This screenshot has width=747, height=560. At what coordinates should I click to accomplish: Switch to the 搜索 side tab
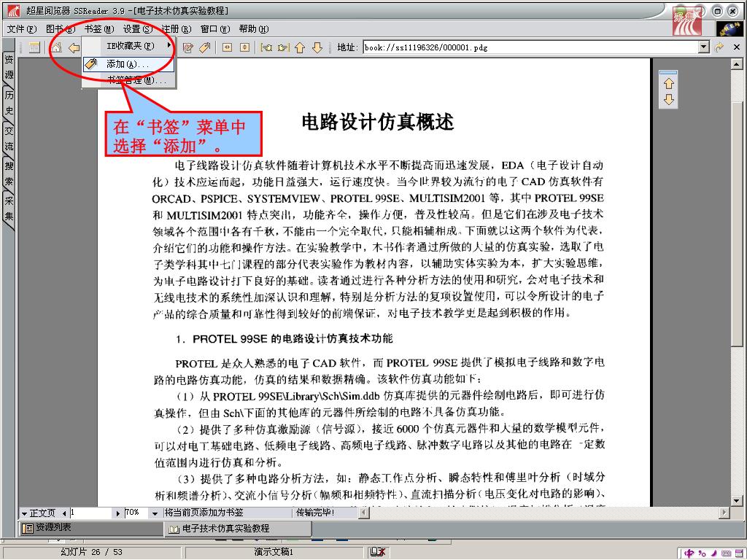[x=9, y=174]
